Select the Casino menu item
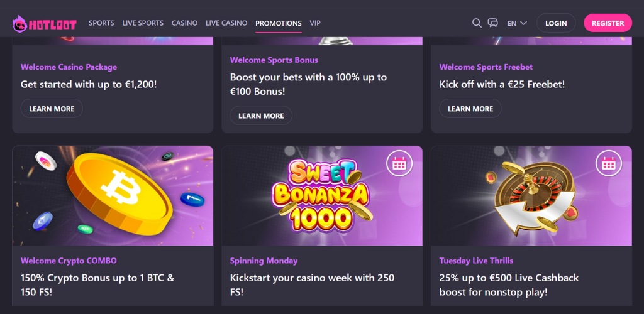The image size is (644, 314). [185, 23]
